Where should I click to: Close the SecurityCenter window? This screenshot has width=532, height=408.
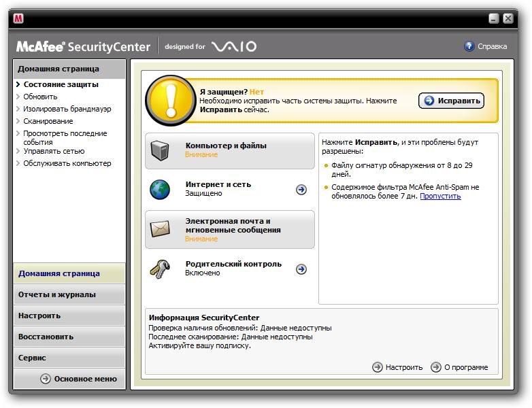(x=508, y=18)
